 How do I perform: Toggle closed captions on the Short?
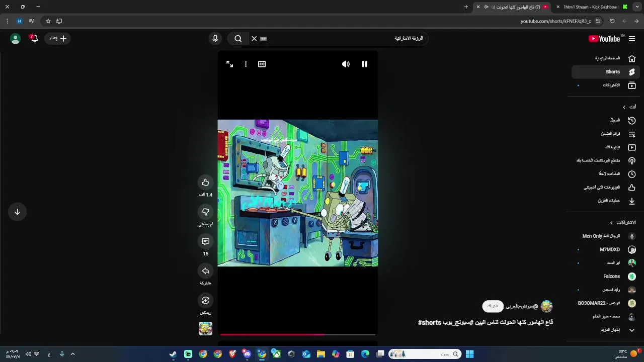pyautogui.click(x=262, y=64)
